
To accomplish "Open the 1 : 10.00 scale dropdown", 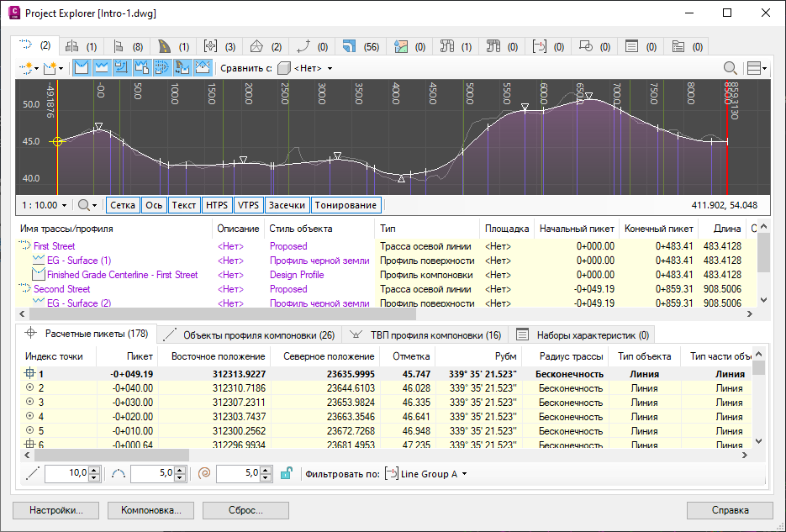I will pyautogui.click(x=44, y=205).
